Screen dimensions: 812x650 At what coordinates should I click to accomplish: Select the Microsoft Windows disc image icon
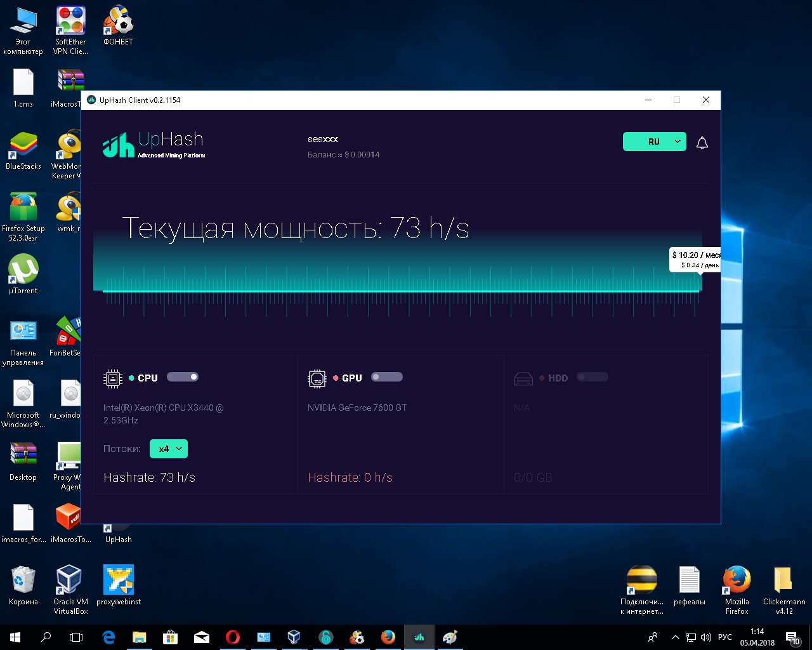tap(23, 404)
